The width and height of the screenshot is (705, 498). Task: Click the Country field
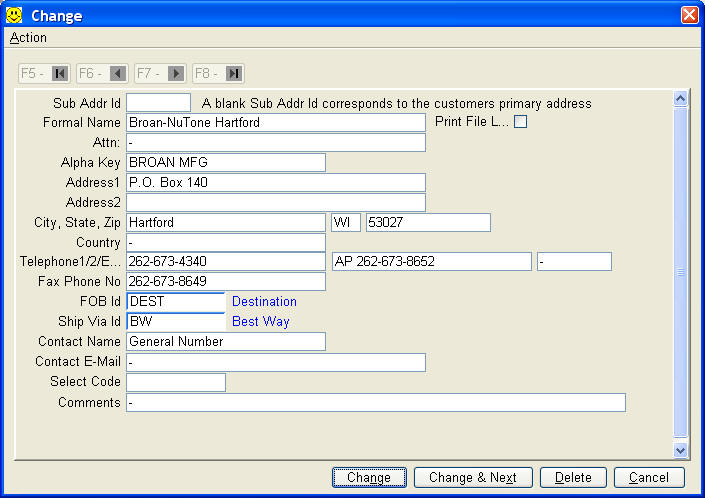226,242
